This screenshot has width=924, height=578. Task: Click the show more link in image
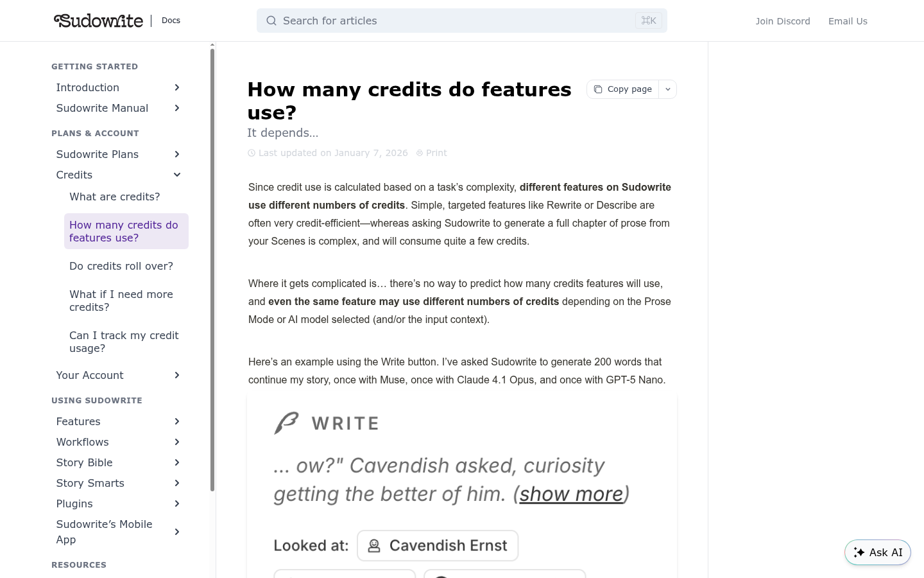tap(571, 494)
